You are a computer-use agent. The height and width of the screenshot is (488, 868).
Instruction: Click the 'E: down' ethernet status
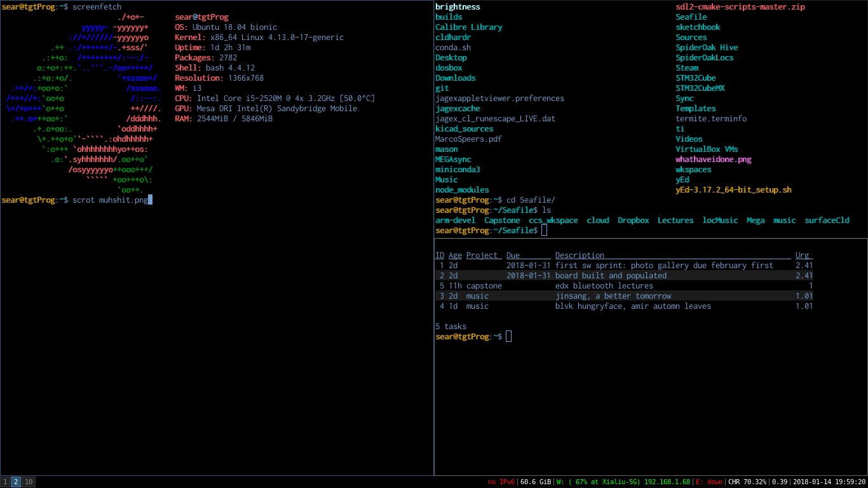[709, 482]
